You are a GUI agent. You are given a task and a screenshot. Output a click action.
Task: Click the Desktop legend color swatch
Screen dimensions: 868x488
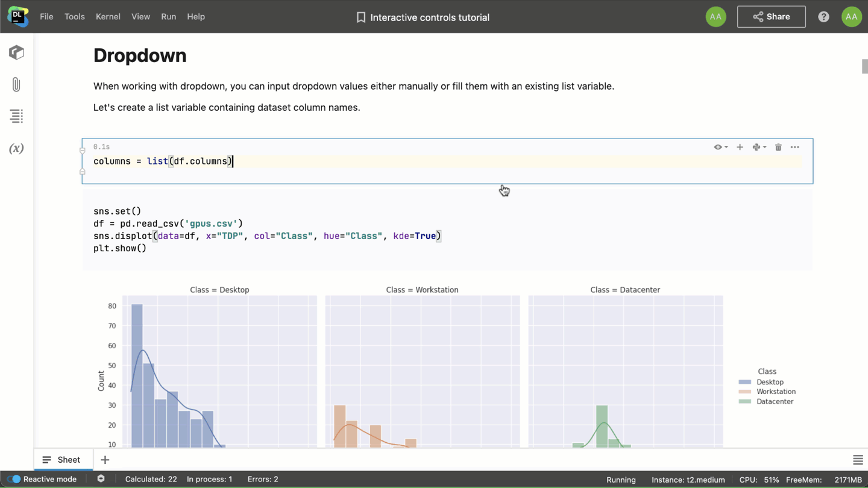coord(745,382)
